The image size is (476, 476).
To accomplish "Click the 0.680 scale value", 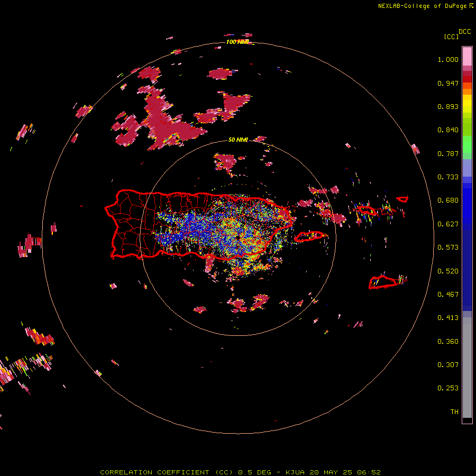I will pyautogui.click(x=448, y=200).
